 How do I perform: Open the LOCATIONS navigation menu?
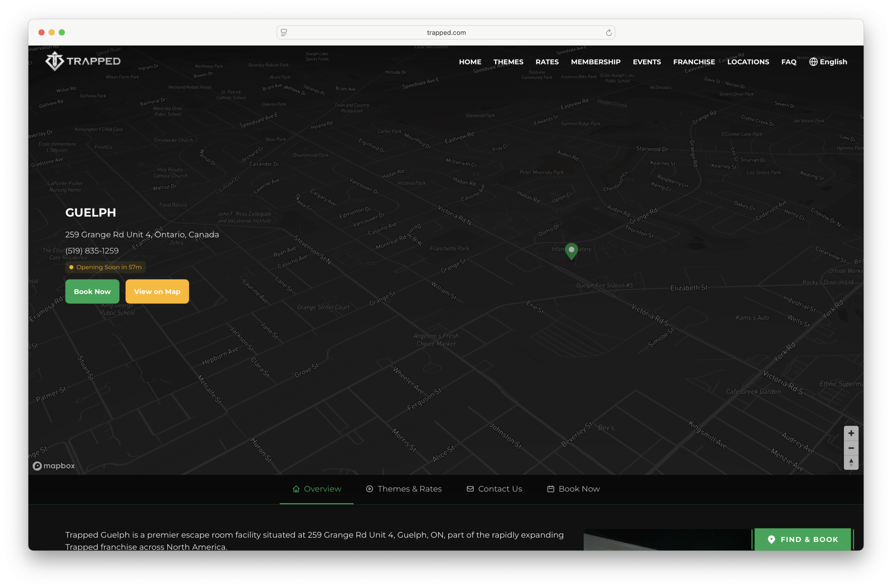(748, 62)
